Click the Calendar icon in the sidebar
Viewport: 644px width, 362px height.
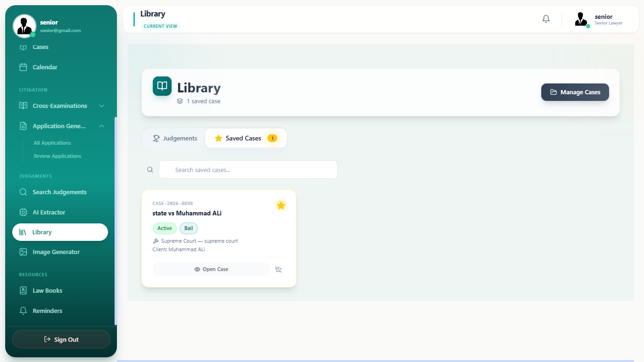(23, 67)
